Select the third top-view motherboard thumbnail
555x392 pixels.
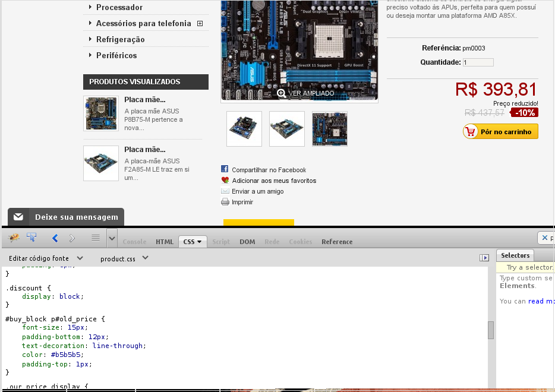(330, 129)
